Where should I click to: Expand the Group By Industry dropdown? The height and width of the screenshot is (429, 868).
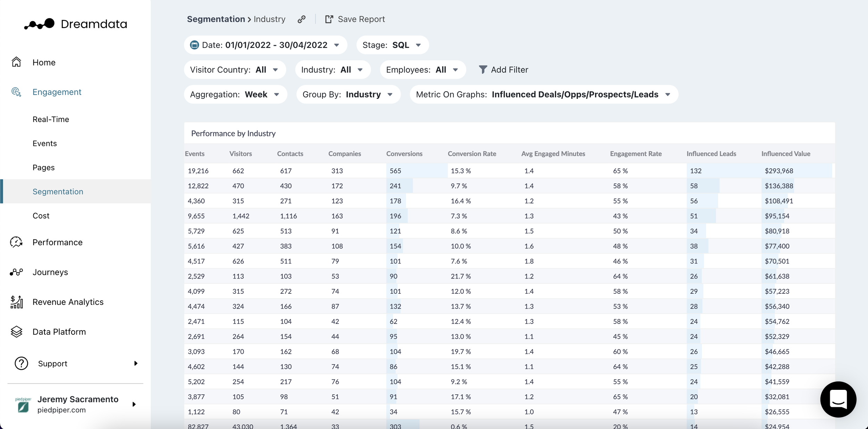click(x=348, y=94)
